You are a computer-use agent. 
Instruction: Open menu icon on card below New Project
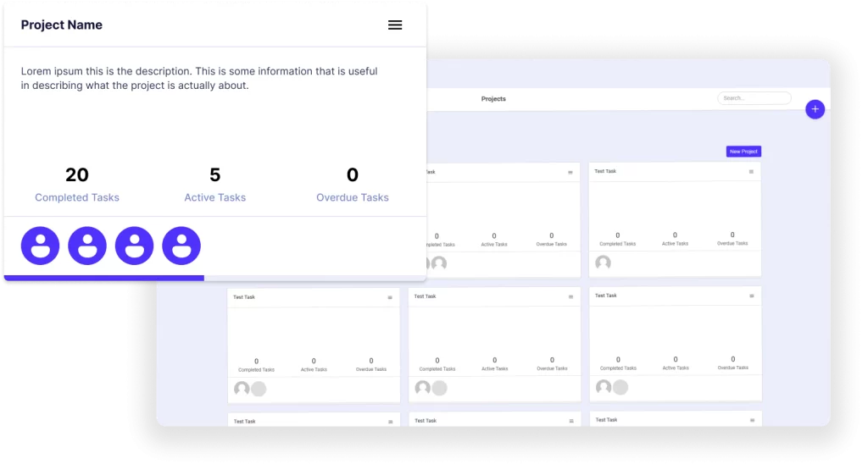751,171
